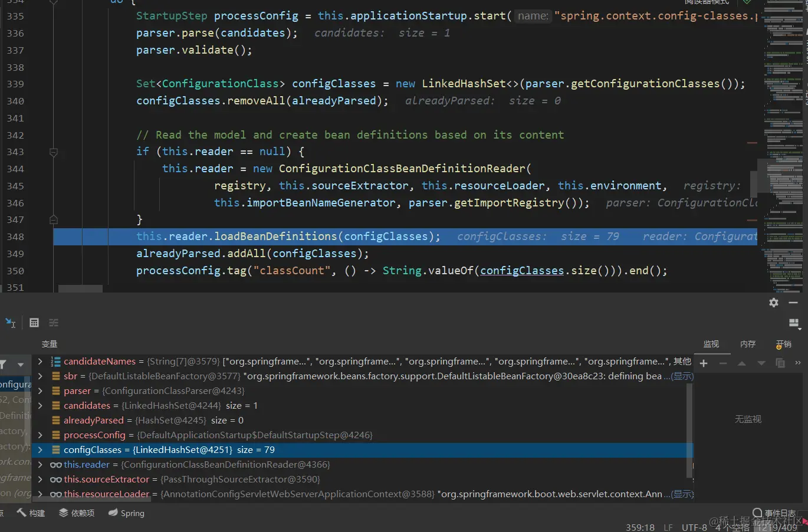Open the debug panel gear settings
Image resolution: width=808 pixels, height=532 pixels.
[774, 303]
